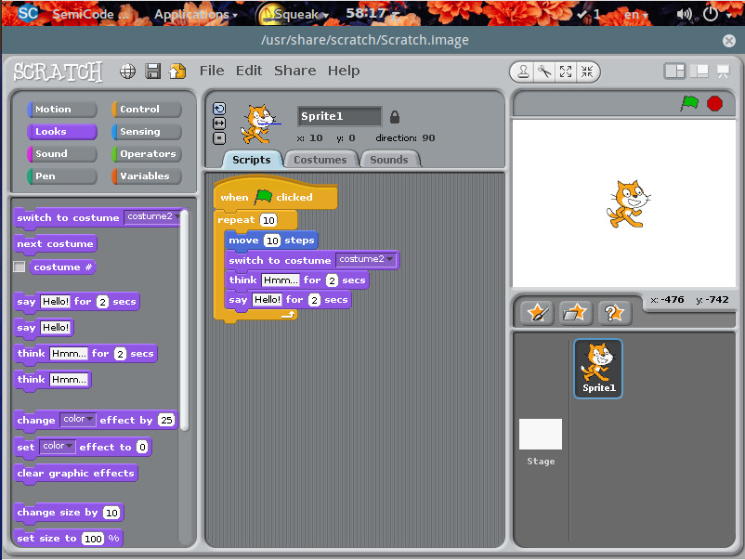Click the surprise sprite question-mark button
Viewport: 745px width, 560px height.
click(x=613, y=313)
